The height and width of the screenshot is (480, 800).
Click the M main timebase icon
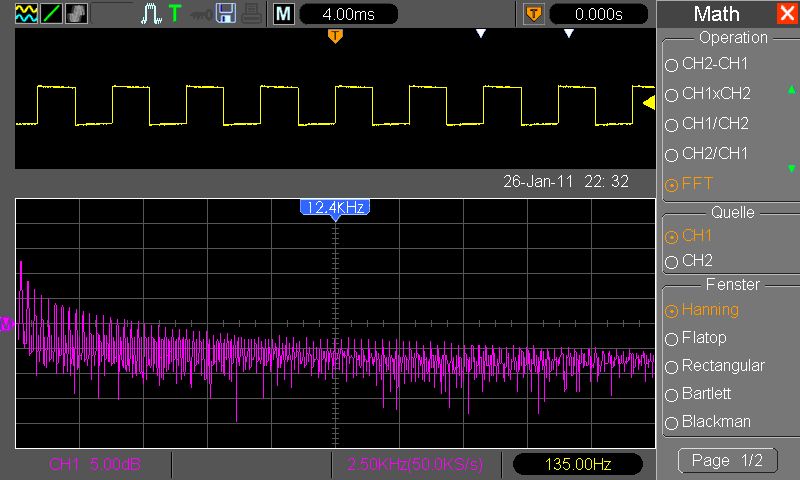tap(283, 14)
